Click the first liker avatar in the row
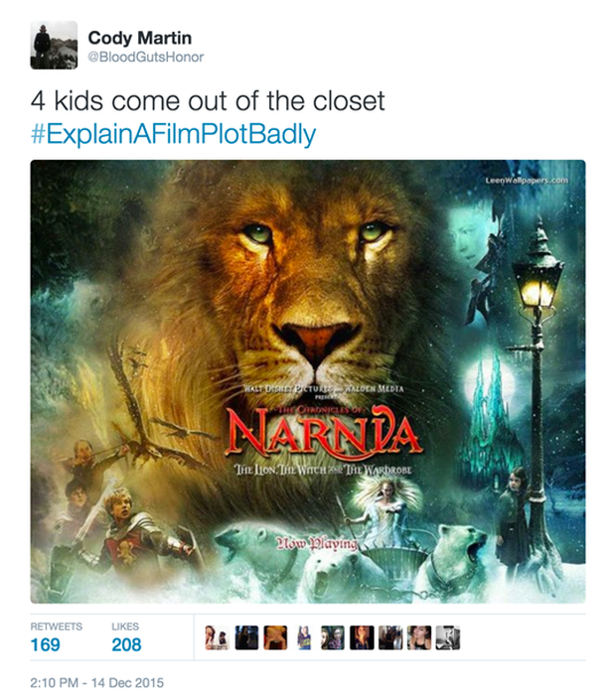This screenshot has height=700, width=616. (x=218, y=637)
